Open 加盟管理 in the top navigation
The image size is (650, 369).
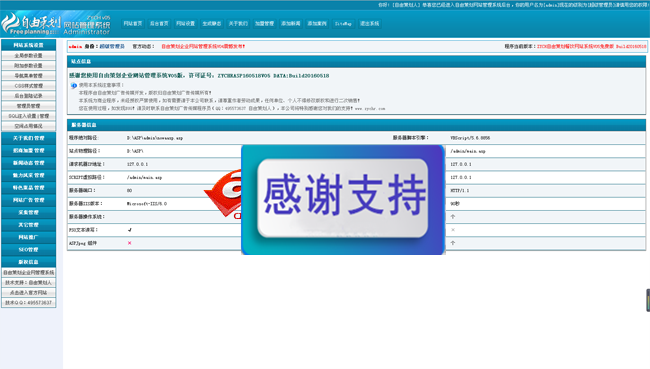264,24
